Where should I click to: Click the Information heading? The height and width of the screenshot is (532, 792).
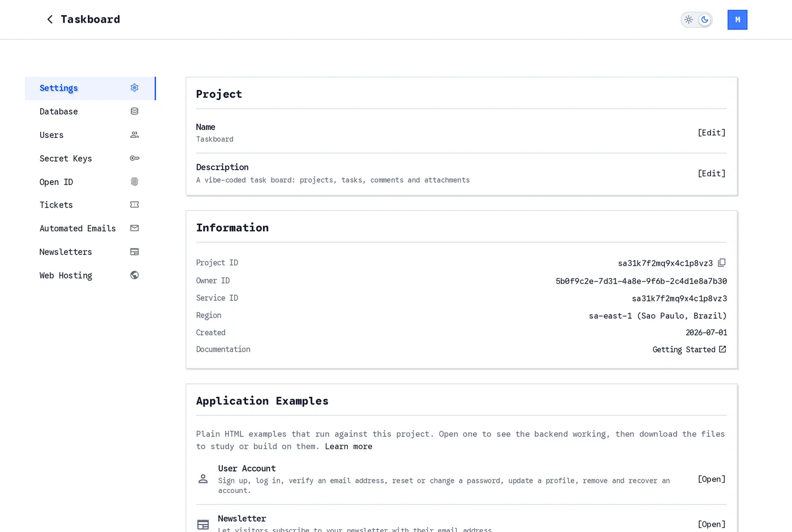[233, 228]
